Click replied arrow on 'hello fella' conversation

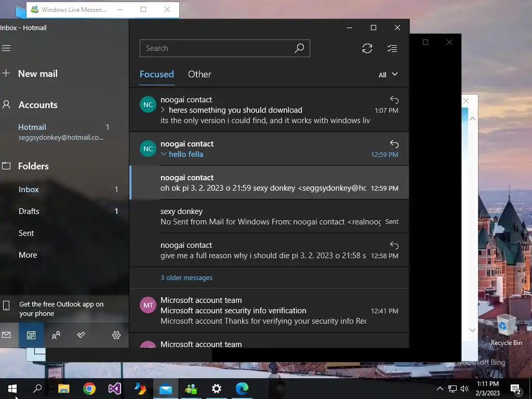[394, 144]
